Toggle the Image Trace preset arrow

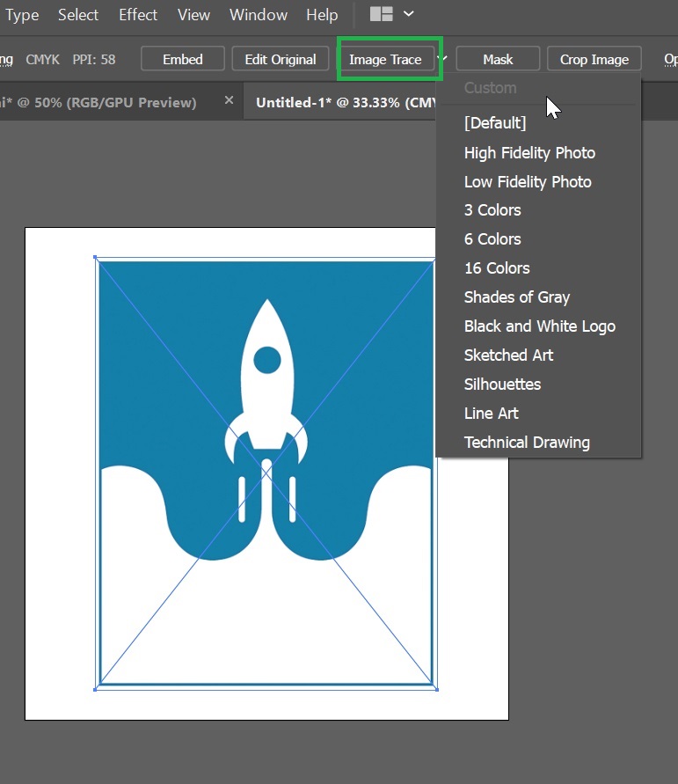[443, 60]
